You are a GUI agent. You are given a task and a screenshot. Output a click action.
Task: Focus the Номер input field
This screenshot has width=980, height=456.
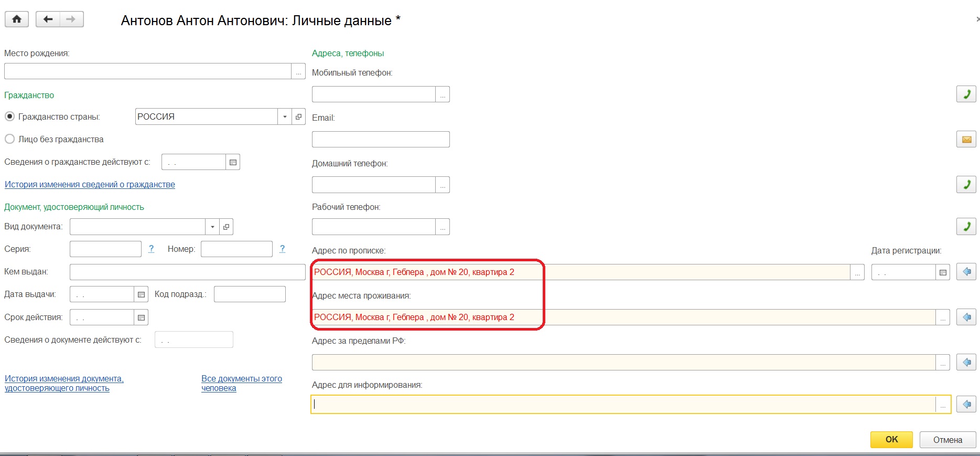(x=236, y=249)
